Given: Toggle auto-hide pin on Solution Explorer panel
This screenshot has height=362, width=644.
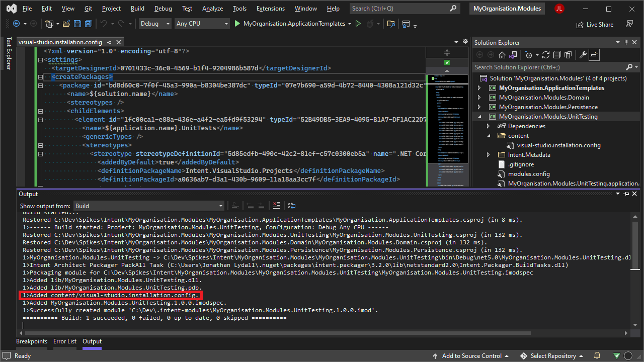Looking at the screenshot, I should pos(626,43).
